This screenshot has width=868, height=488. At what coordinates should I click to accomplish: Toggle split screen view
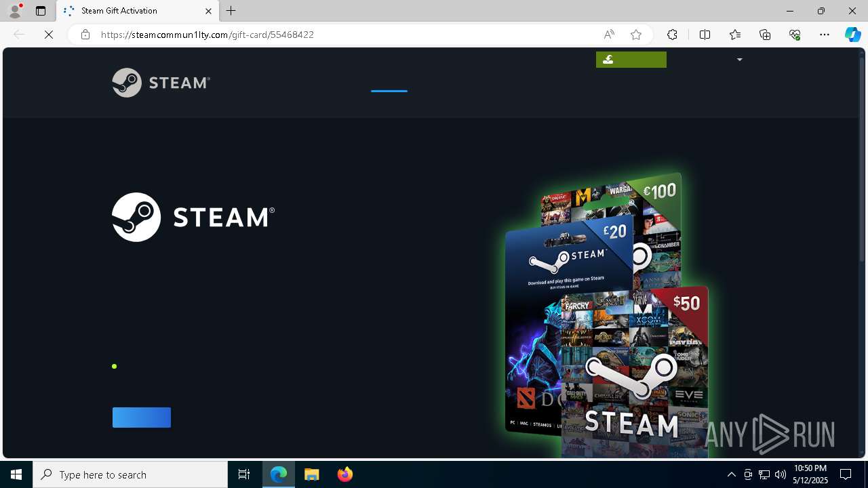(x=705, y=35)
